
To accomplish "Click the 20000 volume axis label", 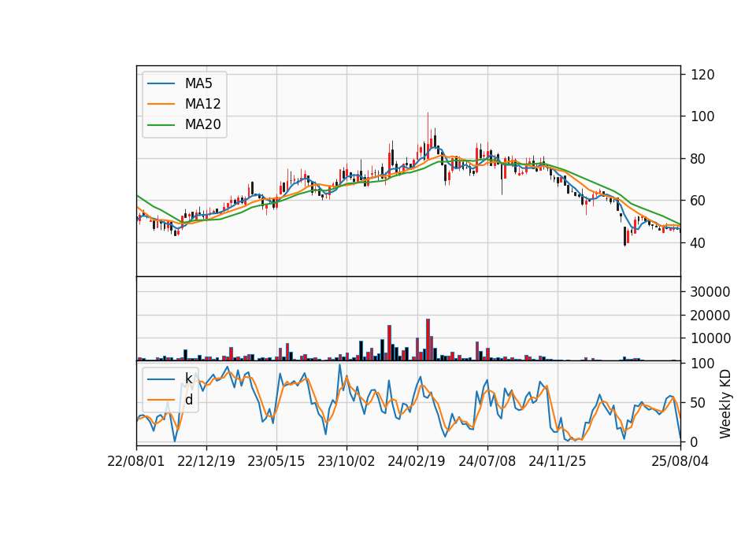I will 710,315.
